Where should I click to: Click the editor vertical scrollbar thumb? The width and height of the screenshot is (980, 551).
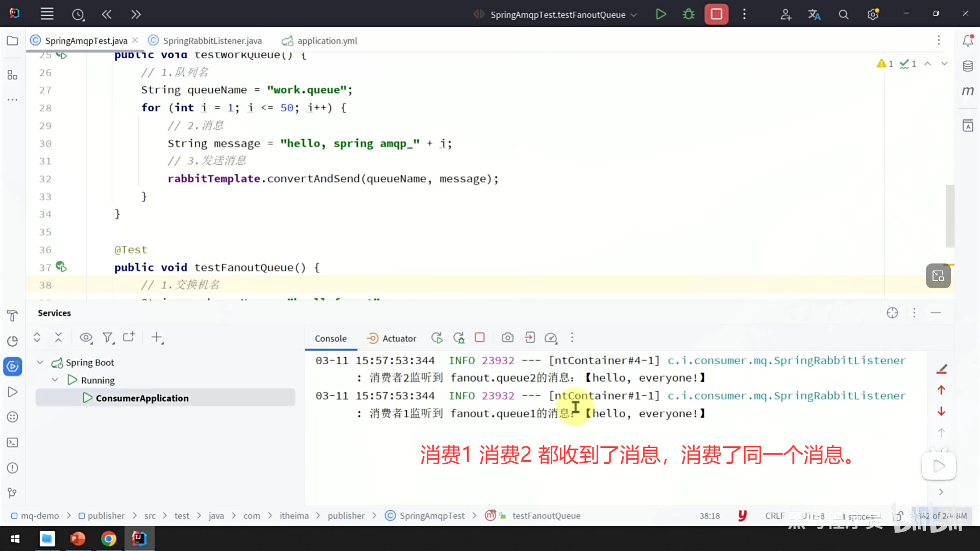coord(950,216)
